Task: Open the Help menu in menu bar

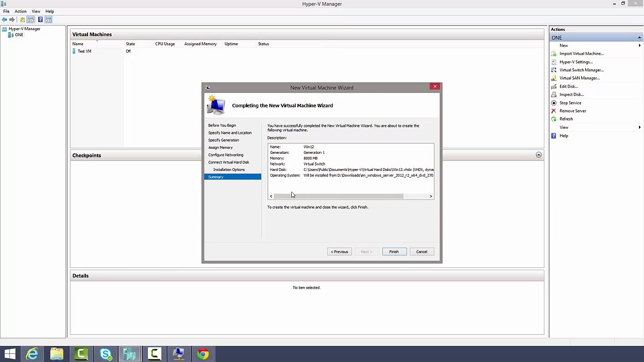Action: point(50,11)
